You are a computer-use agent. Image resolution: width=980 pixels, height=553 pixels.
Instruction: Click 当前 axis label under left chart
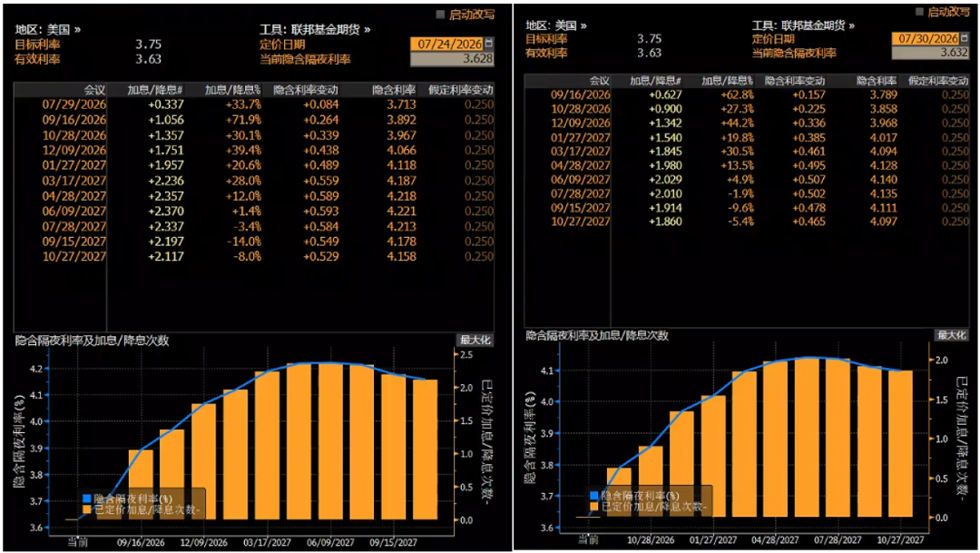[x=77, y=542]
